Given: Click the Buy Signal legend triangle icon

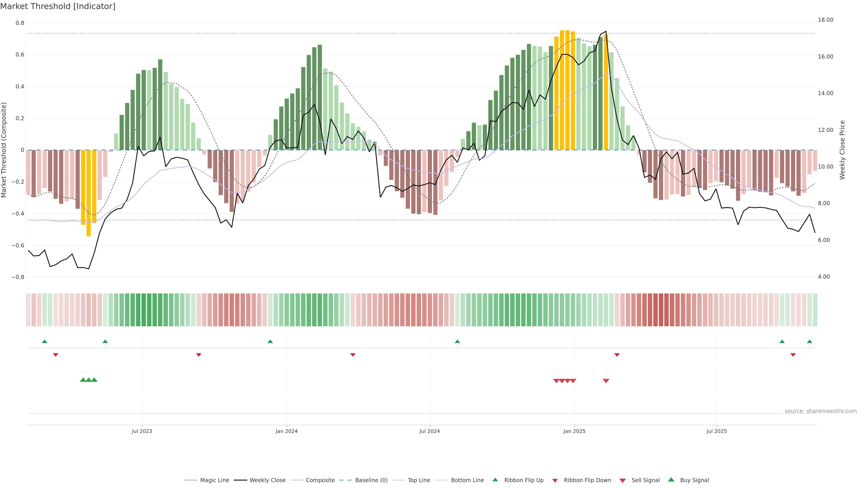Looking at the screenshot, I should pos(671,480).
